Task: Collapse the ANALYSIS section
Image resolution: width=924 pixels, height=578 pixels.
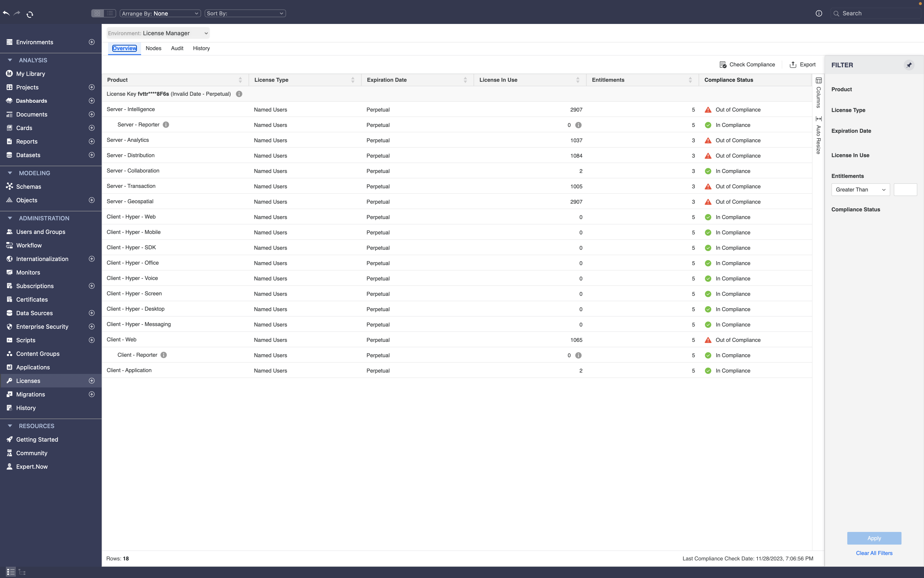Action: (x=10, y=60)
